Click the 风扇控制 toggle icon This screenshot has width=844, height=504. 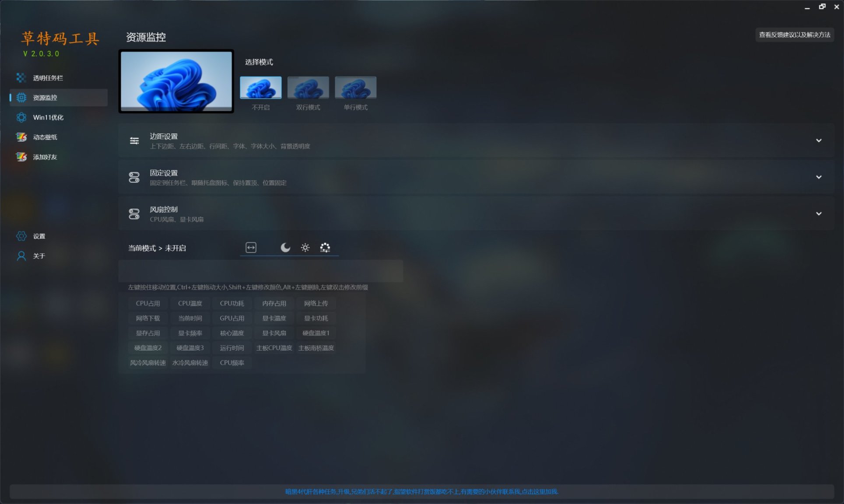pyautogui.click(x=134, y=213)
